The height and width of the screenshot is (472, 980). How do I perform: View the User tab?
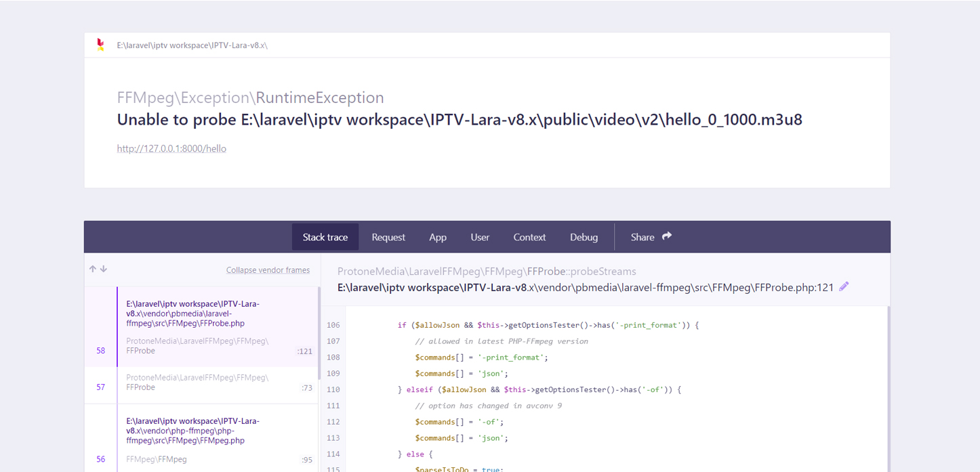[479, 237]
